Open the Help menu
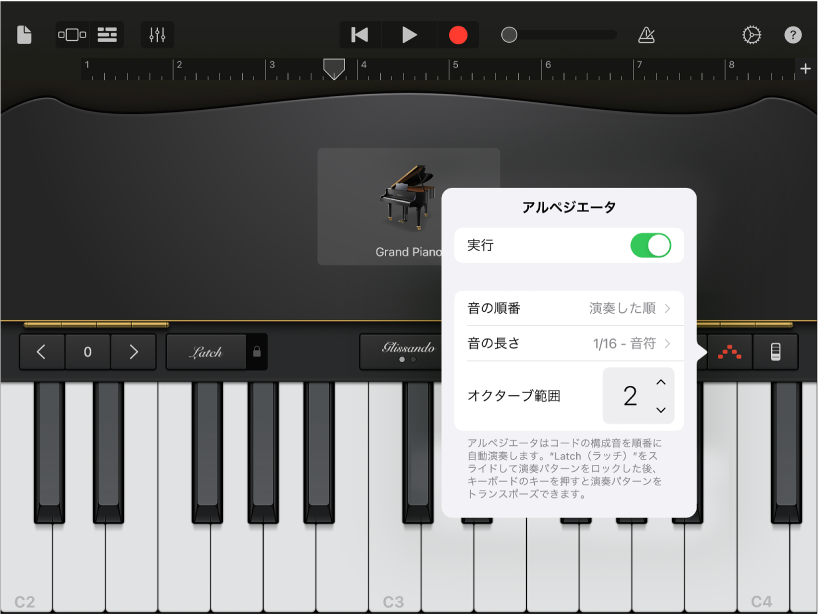The height and width of the screenshot is (614, 819). pyautogui.click(x=792, y=34)
